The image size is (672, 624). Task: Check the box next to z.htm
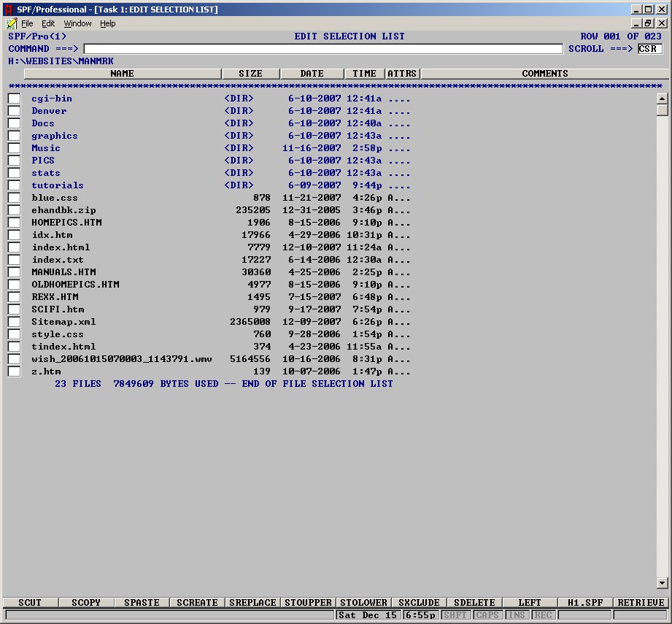click(14, 371)
